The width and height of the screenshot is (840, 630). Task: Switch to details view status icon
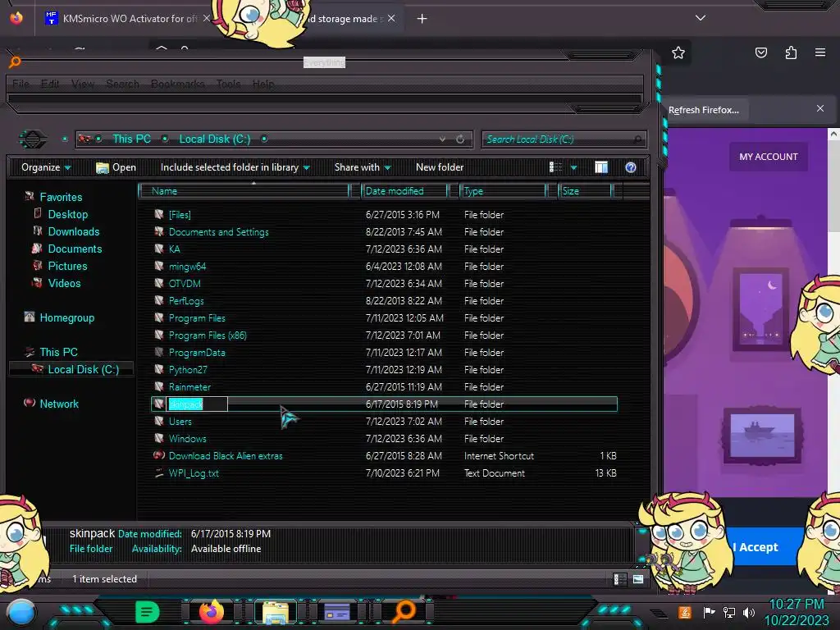pyautogui.click(x=619, y=579)
